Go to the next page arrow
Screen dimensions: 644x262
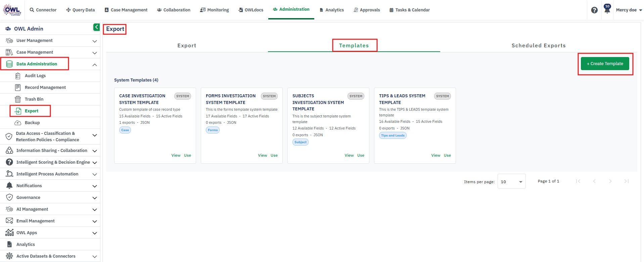pos(610,181)
